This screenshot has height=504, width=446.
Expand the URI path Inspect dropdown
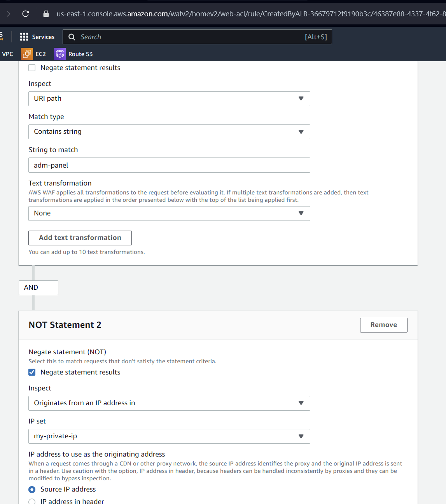(x=169, y=99)
